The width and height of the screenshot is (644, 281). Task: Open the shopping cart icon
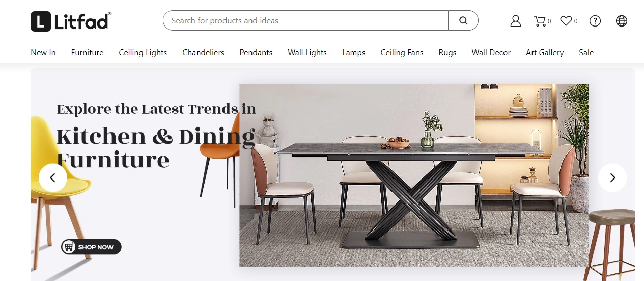(542, 21)
